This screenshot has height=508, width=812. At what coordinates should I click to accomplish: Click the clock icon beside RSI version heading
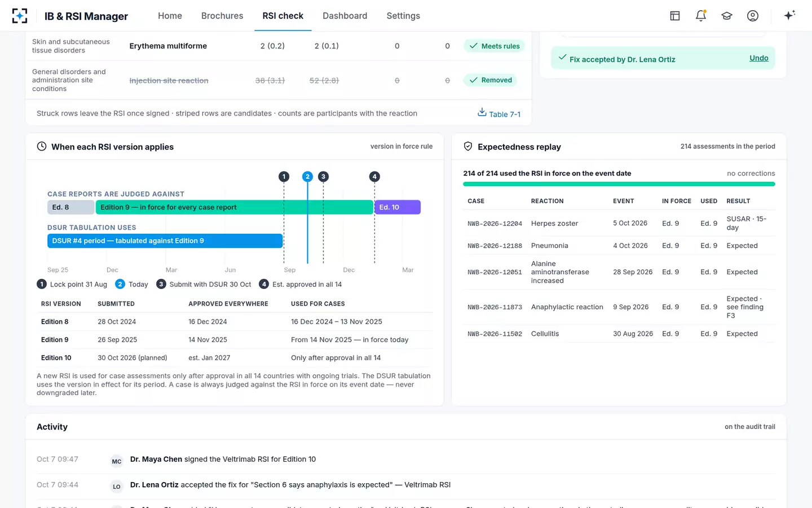(x=42, y=146)
